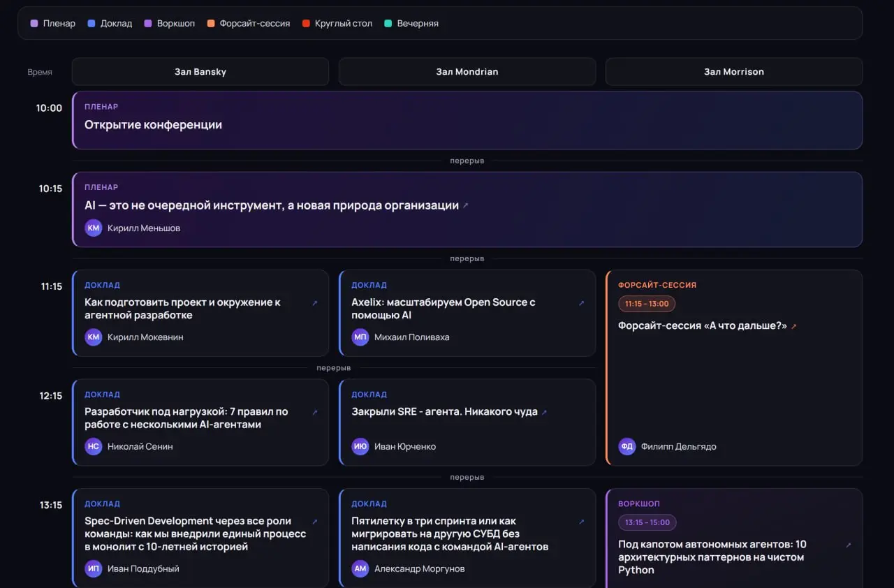Open the arrow icon beside Закрыли SRE - агента title
The height and width of the screenshot is (588, 894).
click(544, 413)
